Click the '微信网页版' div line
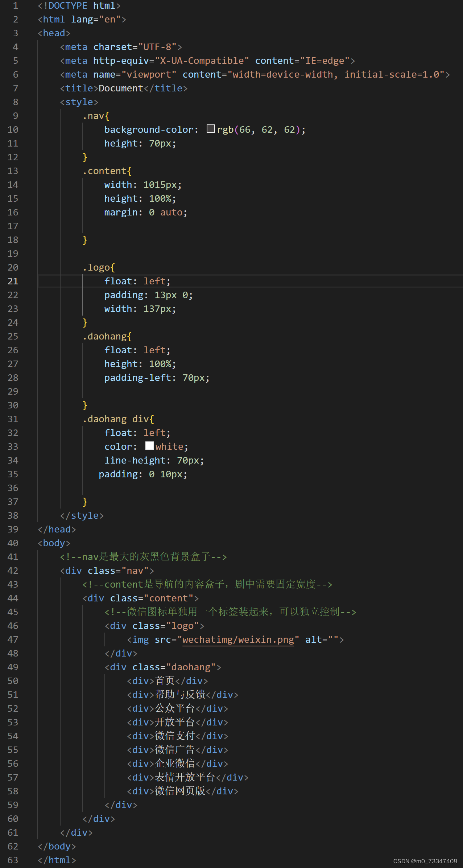 click(x=182, y=791)
